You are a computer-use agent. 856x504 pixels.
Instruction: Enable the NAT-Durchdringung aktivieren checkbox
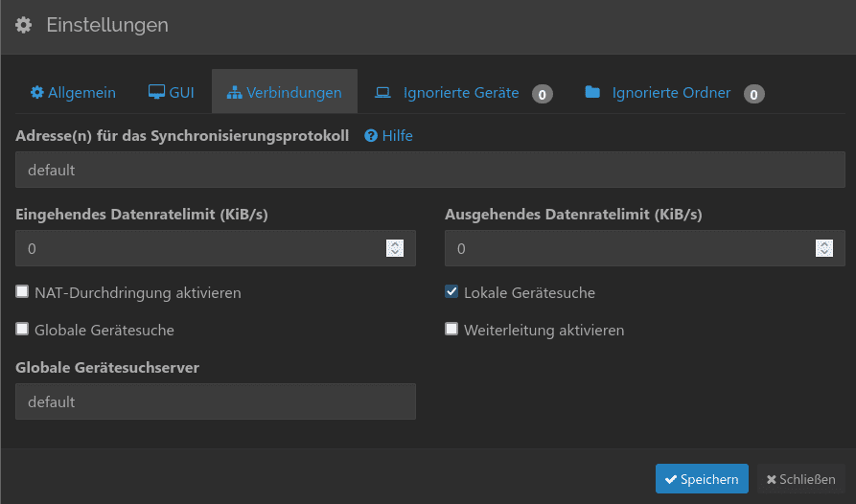(22, 291)
